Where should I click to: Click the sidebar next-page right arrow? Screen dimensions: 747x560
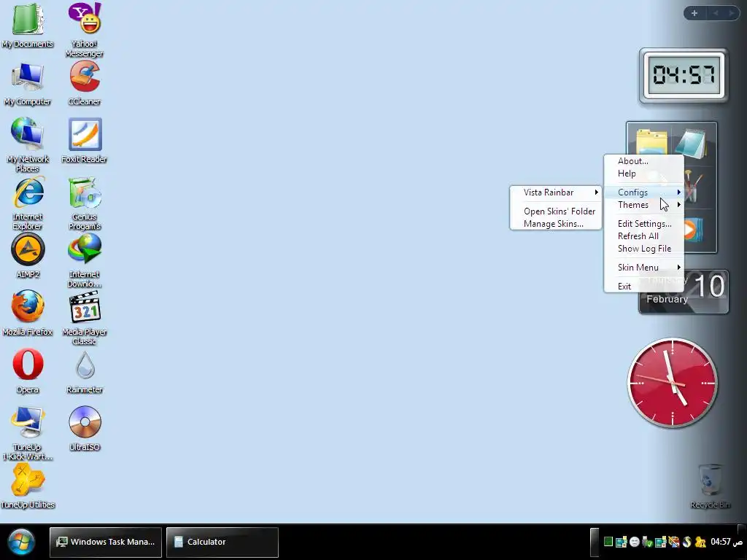(731, 13)
